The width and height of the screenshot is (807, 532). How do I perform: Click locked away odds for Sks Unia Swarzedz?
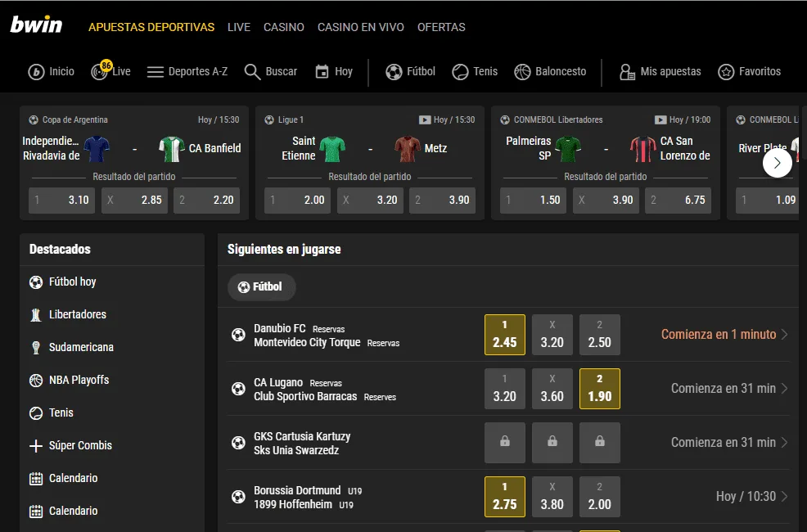click(600, 443)
